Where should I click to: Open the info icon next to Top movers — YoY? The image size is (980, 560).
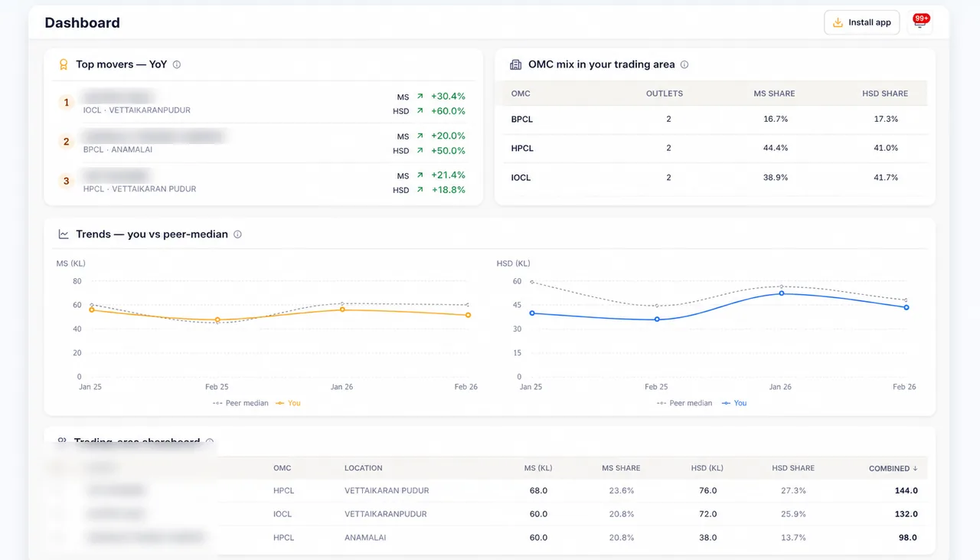pos(177,64)
